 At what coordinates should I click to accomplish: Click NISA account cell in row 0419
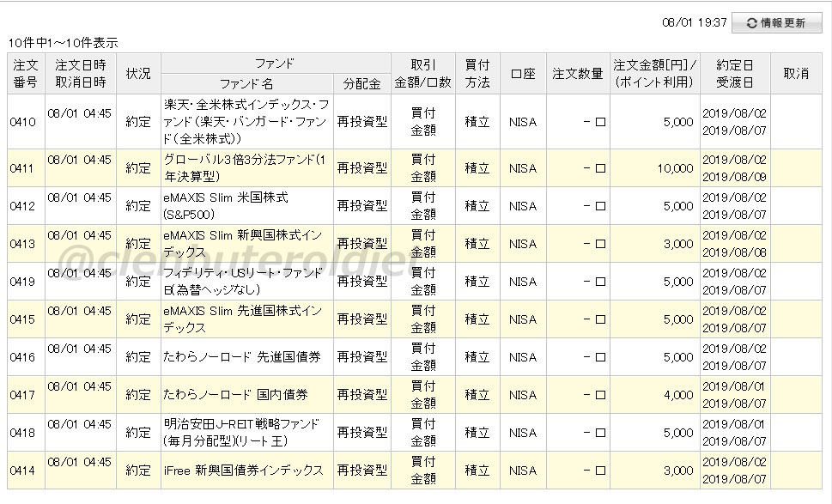[x=523, y=281]
